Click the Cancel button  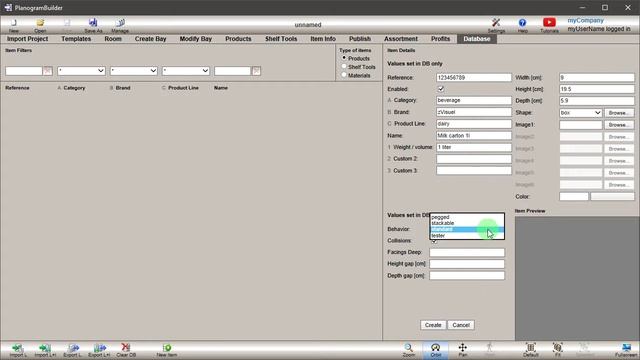461,325
